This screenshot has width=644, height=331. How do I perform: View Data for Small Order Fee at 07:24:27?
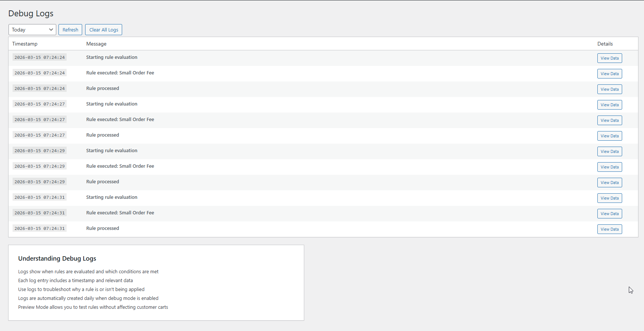pyautogui.click(x=609, y=120)
